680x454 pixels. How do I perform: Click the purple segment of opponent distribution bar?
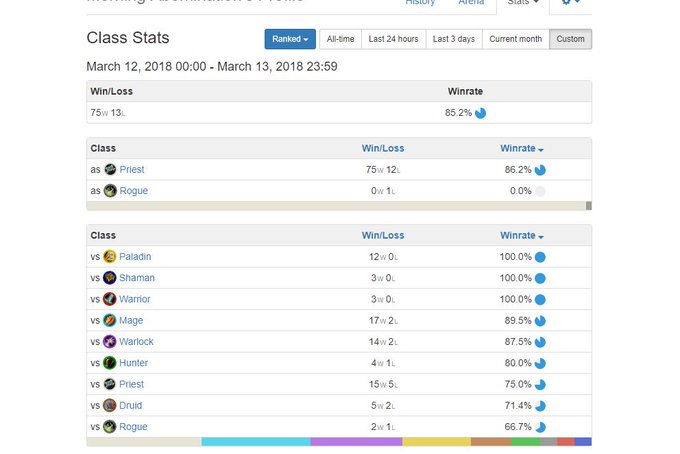[x=356, y=442]
